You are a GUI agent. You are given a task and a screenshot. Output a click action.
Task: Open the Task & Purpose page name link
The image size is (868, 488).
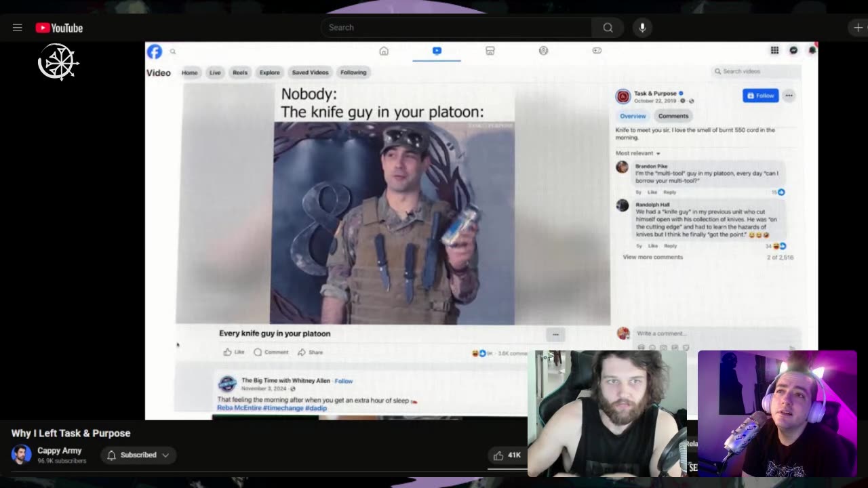point(655,94)
